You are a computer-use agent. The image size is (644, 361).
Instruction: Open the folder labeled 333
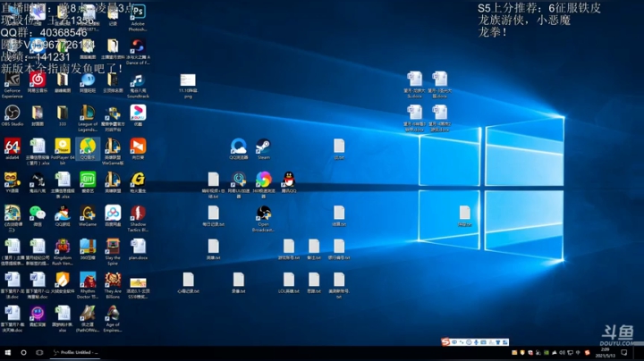[x=63, y=116]
